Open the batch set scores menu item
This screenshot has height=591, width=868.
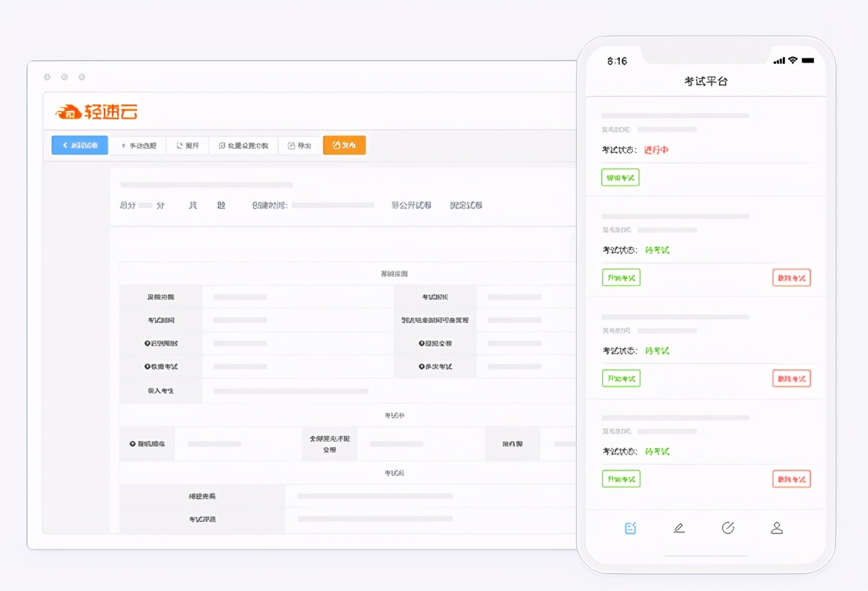243,145
